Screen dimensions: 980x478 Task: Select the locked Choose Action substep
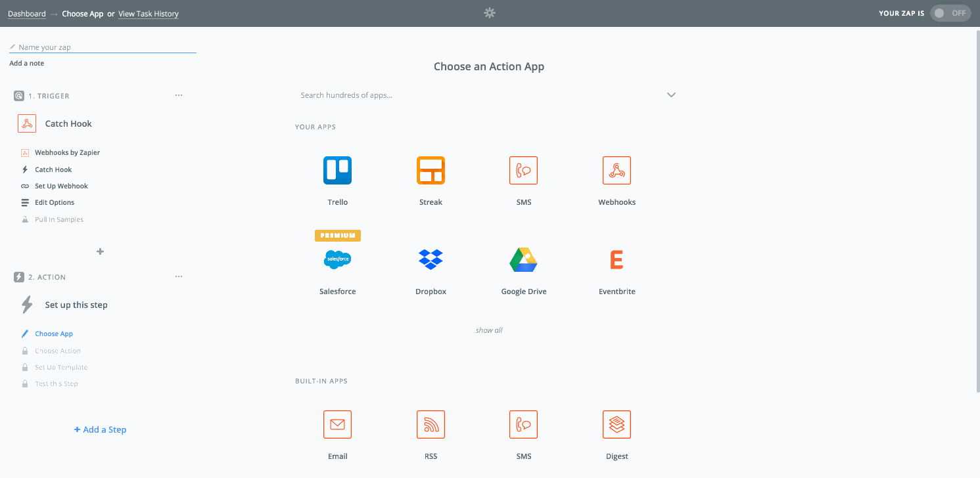coord(58,351)
